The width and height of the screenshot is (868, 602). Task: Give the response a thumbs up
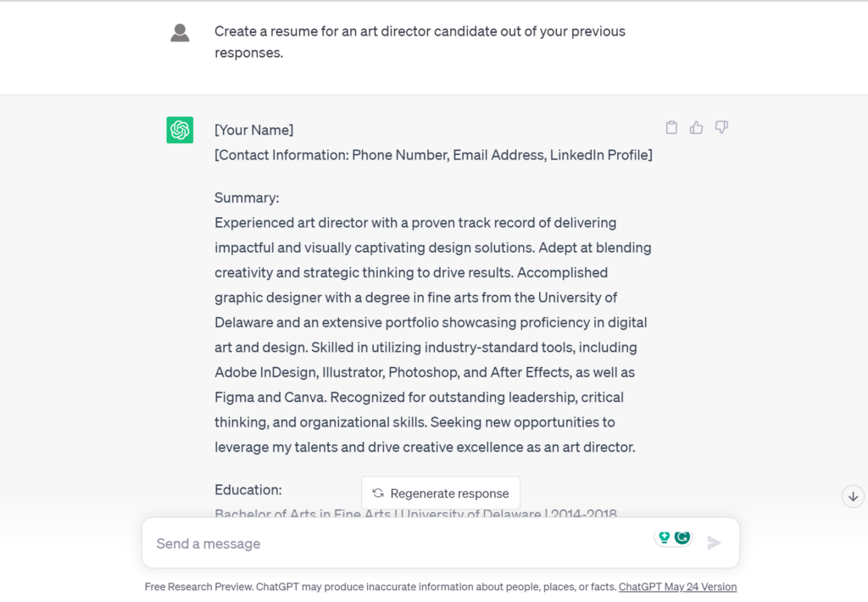[x=697, y=128]
